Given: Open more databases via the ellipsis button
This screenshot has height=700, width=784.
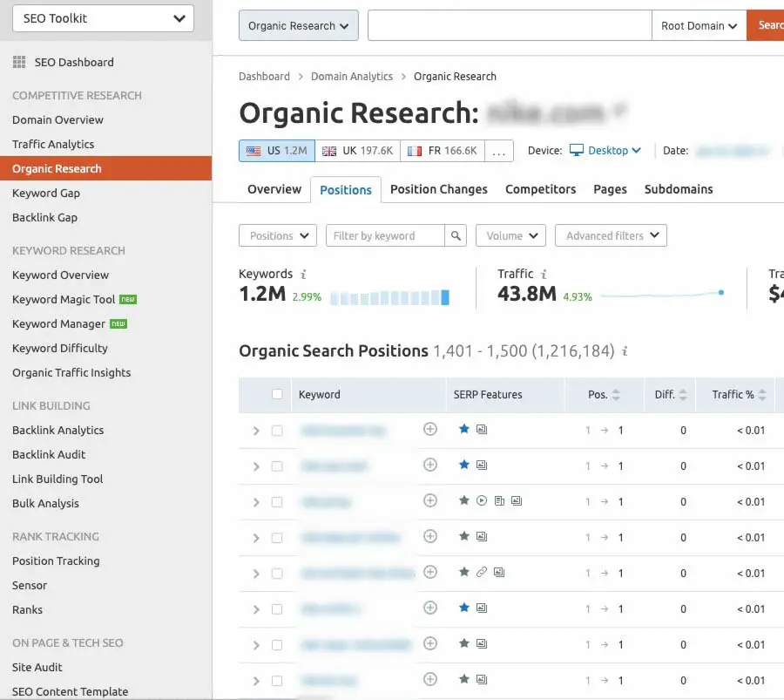Looking at the screenshot, I should tap(499, 151).
